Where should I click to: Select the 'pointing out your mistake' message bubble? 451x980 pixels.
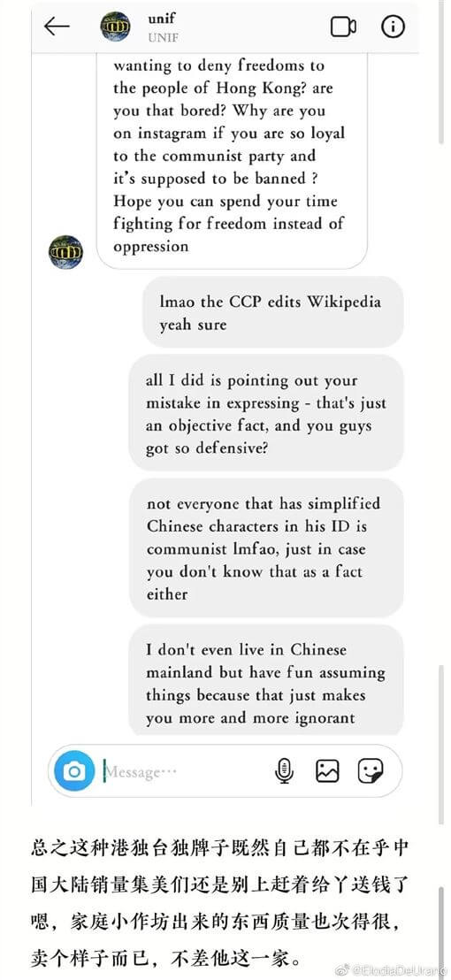266,414
